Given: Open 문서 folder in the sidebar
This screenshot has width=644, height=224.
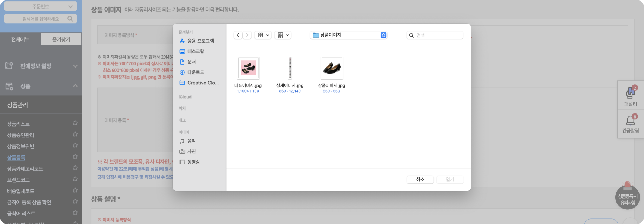Looking at the screenshot, I should [192, 62].
